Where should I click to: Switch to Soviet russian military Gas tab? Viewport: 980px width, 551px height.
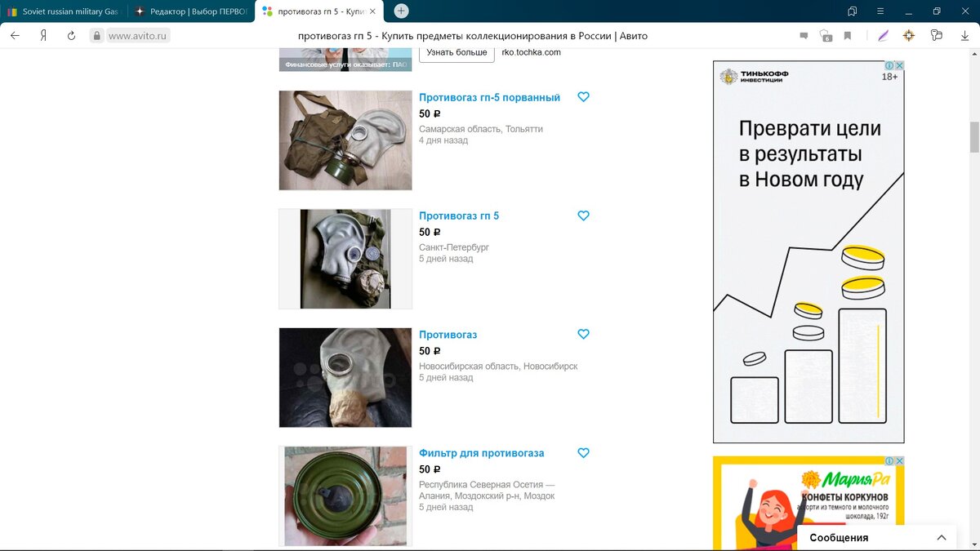click(x=64, y=11)
